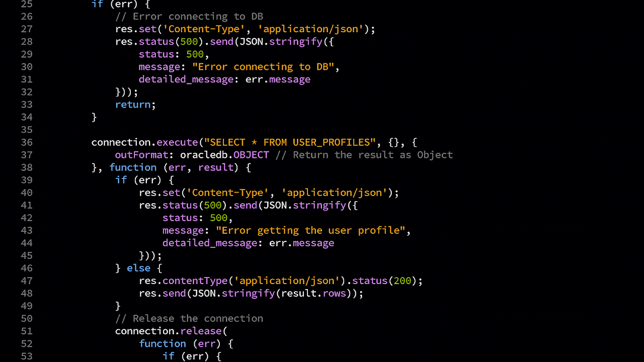644x362 pixels.
Task: Click the "return" keyword on line 33
Action: coord(133,105)
